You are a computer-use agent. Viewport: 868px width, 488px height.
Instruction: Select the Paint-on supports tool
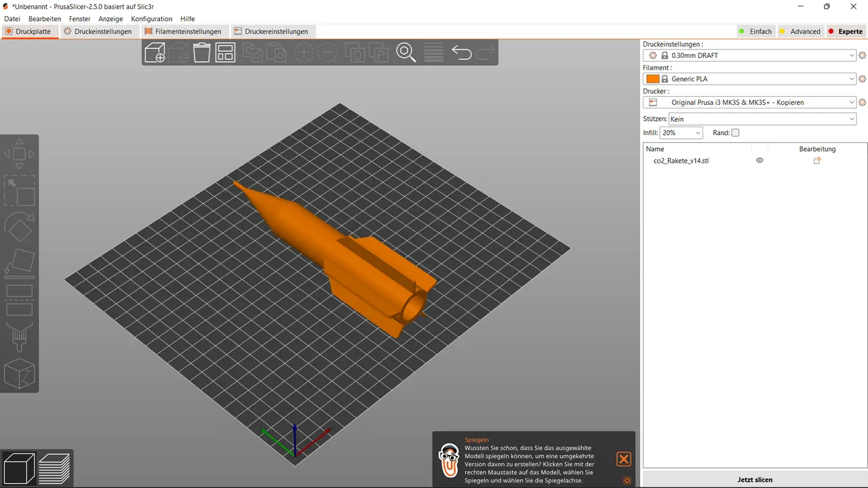tap(19, 337)
